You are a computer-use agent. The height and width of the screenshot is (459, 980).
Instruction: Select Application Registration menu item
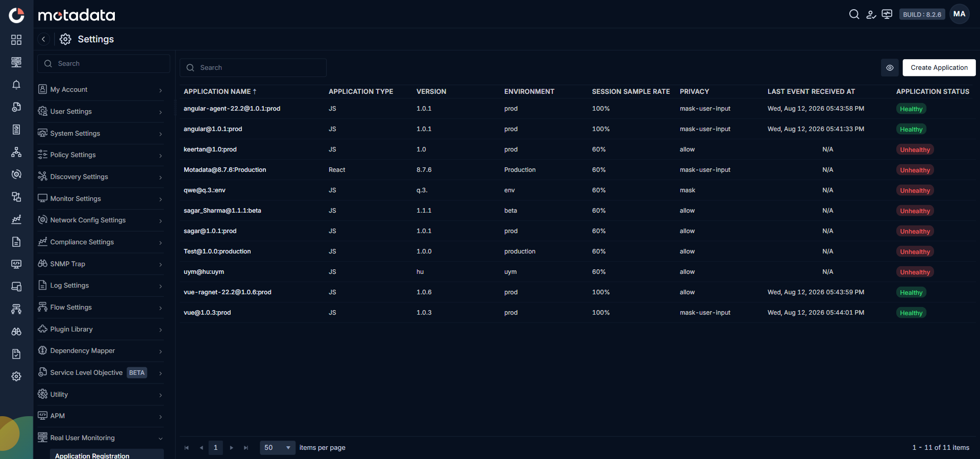[107, 455]
